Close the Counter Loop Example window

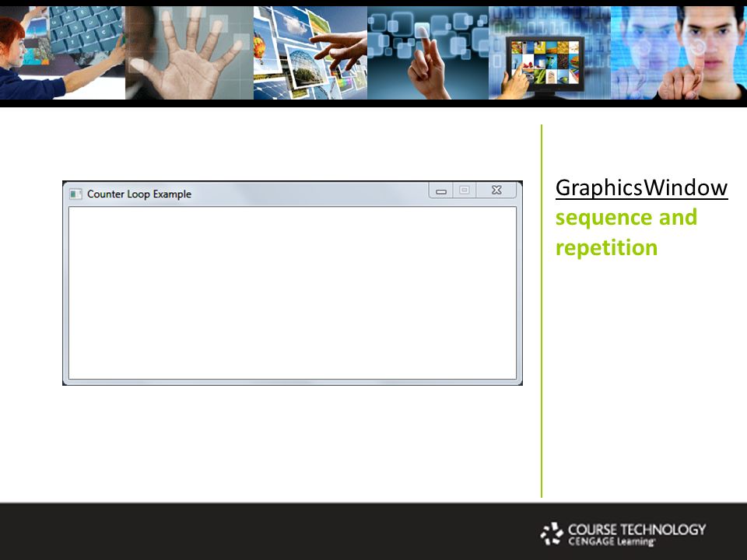(496, 191)
